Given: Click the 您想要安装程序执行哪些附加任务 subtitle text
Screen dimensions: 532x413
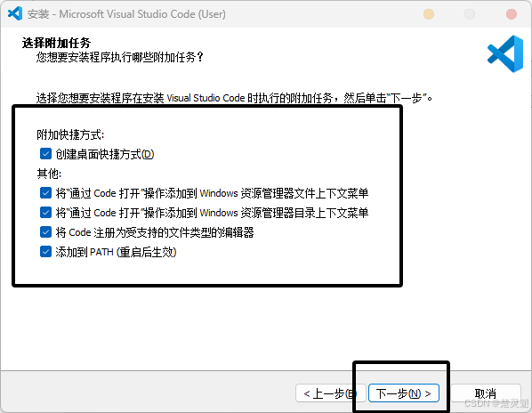Looking at the screenshot, I should [120, 57].
